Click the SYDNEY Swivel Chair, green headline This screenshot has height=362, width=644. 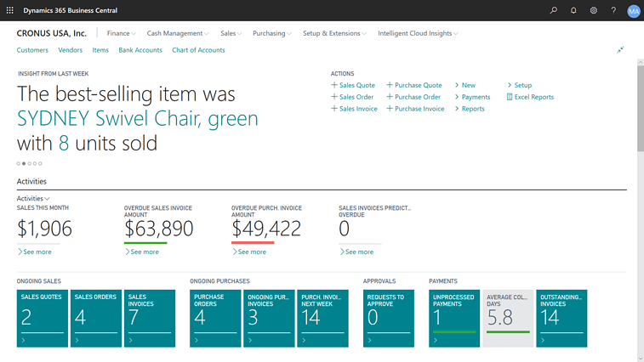138,119
